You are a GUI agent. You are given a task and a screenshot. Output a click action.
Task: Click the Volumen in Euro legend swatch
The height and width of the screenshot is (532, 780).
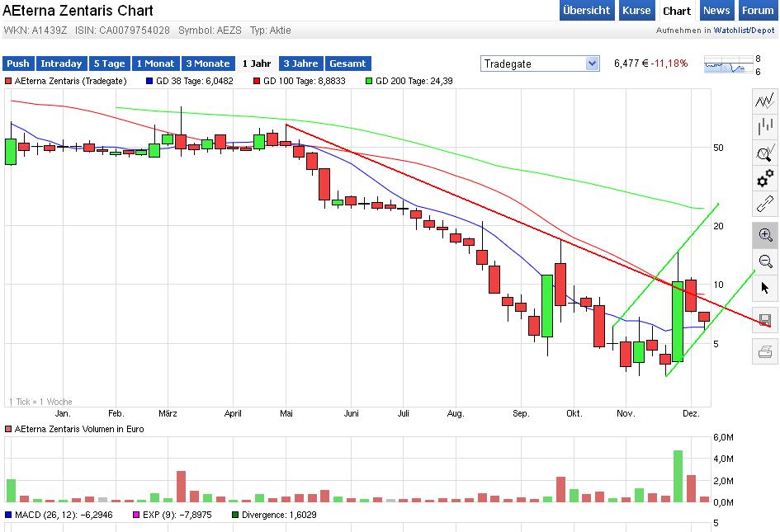coord(8,429)
